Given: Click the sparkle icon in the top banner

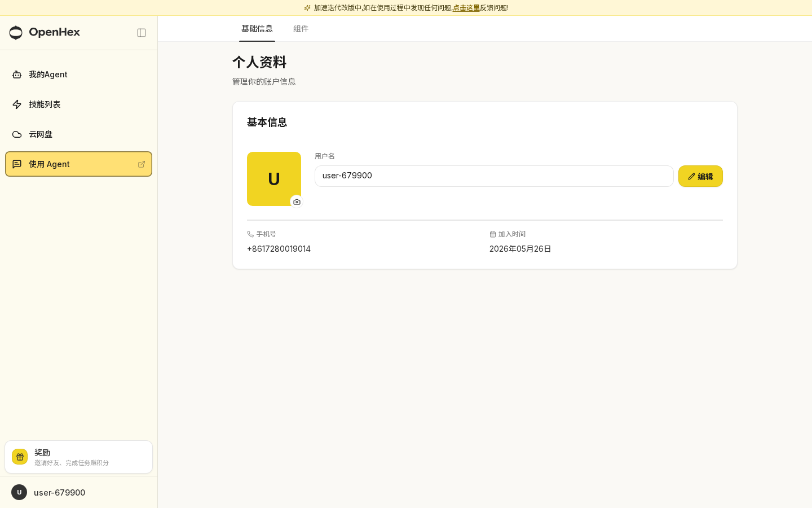Looking at the screenshot, I should tap(307, 8).
